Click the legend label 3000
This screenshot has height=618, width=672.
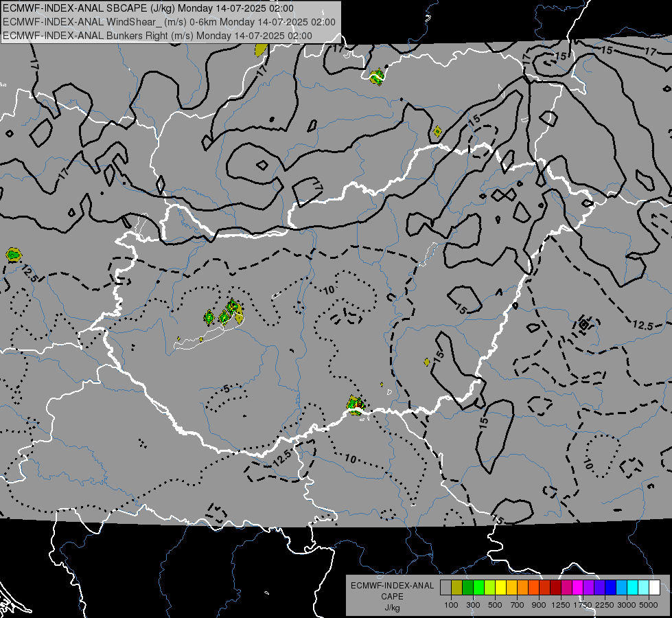[x=627, y=605]
